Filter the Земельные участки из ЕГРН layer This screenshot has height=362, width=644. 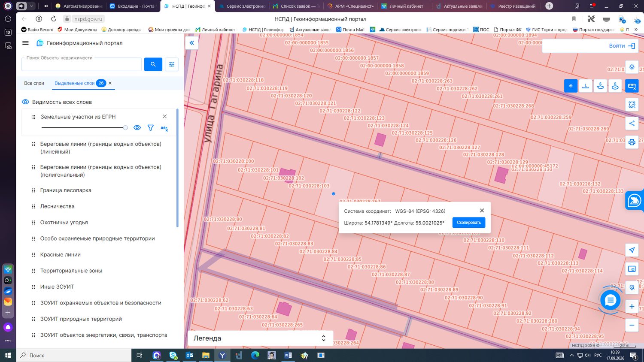click(x=150, y=128)
